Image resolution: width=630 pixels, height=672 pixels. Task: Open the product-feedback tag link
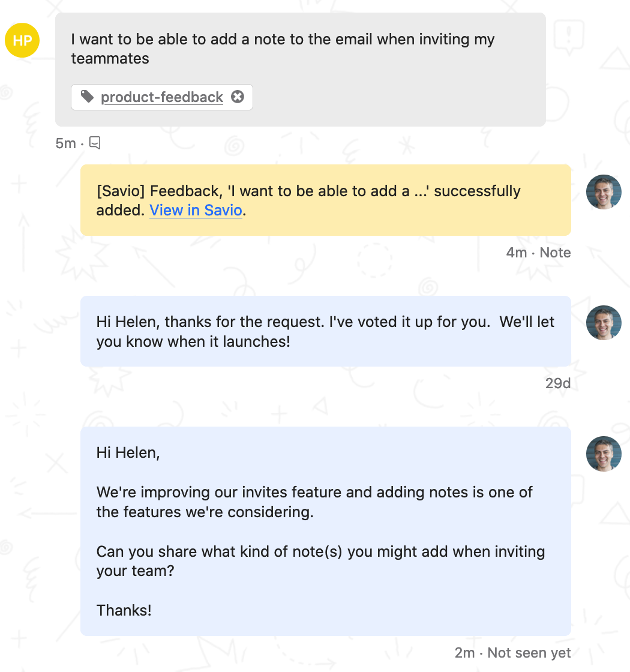tap(162, 97)
